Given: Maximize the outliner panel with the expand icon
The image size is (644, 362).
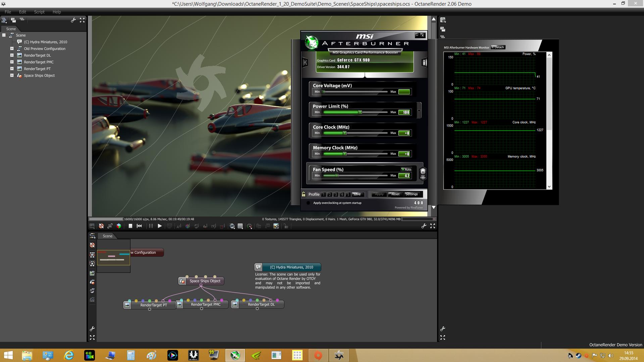Looking at the screenshot, I should (82, 20).
